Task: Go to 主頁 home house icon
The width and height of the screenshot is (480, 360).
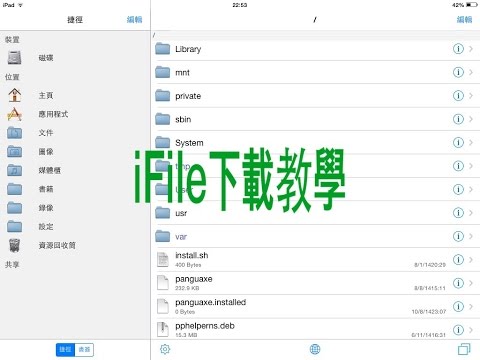Action: coord(14,95)
